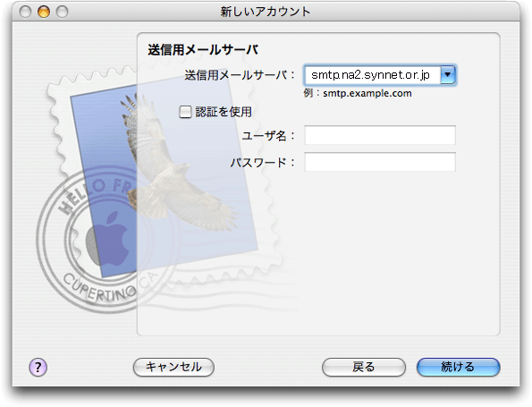Click the 新しいアカウント window title
532x407 pixels.
(266, 12)
